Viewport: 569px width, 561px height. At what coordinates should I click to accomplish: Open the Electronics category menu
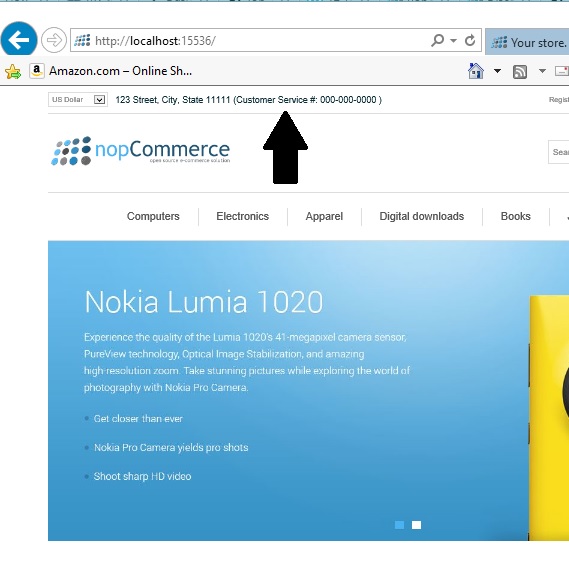pyautogui.click(x=242, y=216)
